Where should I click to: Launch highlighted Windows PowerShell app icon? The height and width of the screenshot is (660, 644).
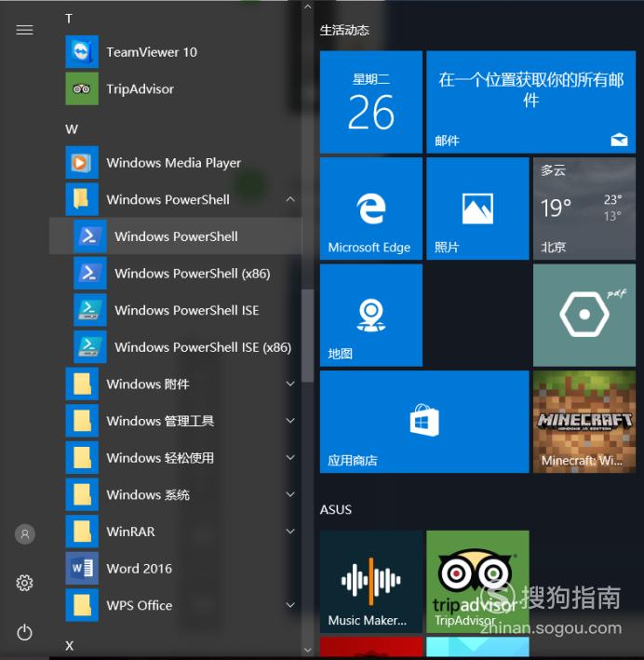point(90,236)
